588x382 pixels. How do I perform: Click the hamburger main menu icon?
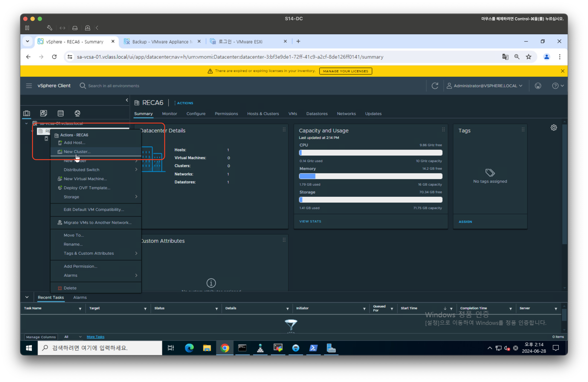pyautogui.click(x=29, y=86)
